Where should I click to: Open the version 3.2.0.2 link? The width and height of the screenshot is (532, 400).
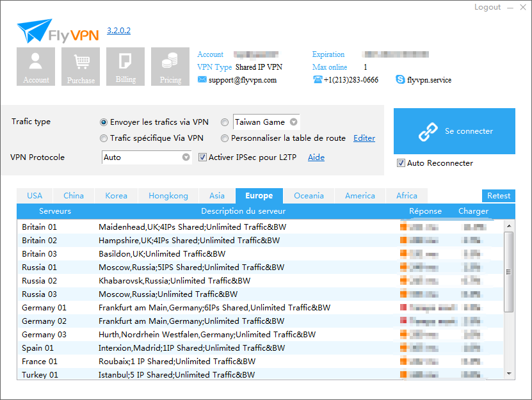pos(118,31)
